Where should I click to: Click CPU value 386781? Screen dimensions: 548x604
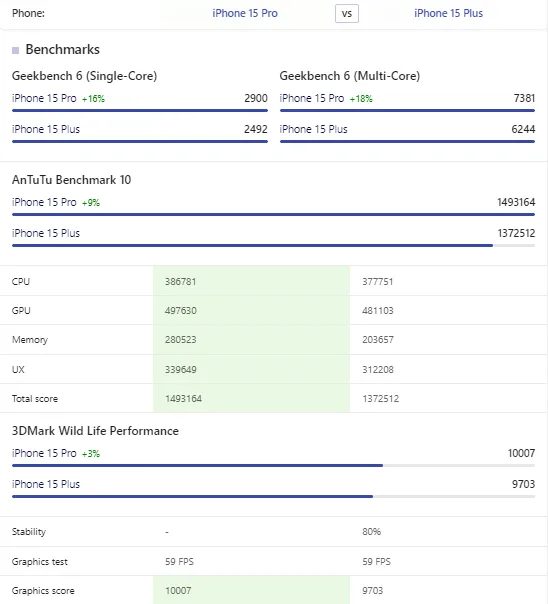[x=181, y=282]
